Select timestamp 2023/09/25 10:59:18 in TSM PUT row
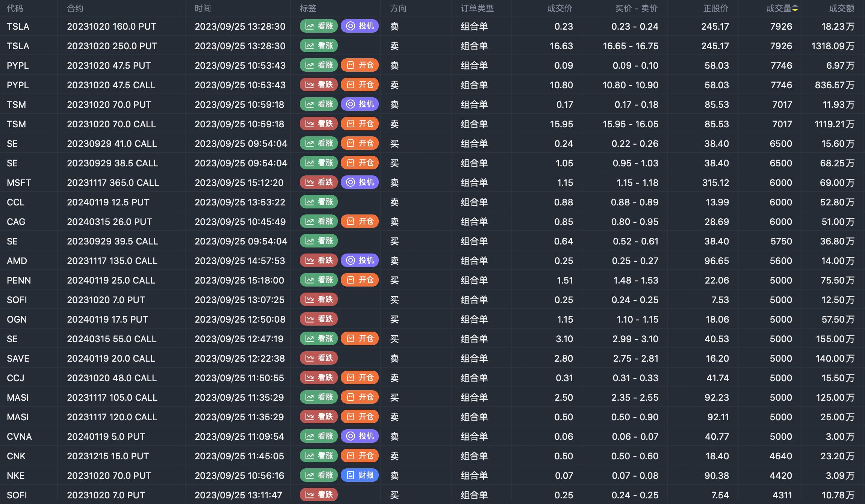The image size is (865, 504). coord(239,104)
